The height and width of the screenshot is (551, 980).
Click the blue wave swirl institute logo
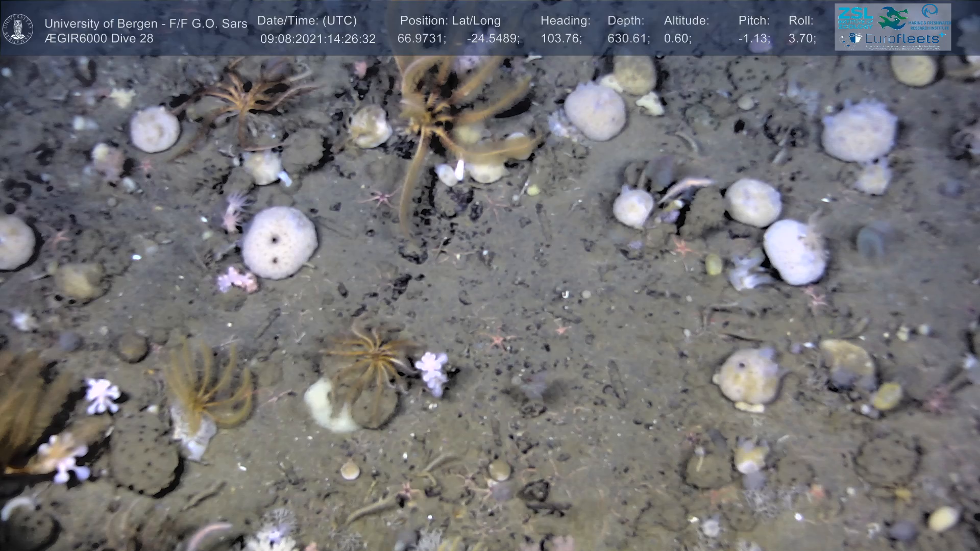coord(929,11)
